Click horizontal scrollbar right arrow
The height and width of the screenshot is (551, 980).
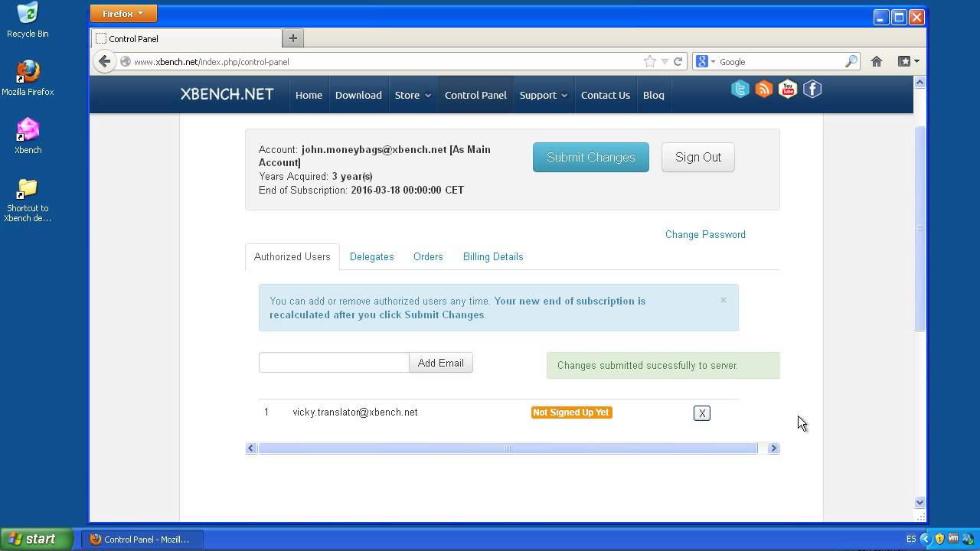(773, 448)
